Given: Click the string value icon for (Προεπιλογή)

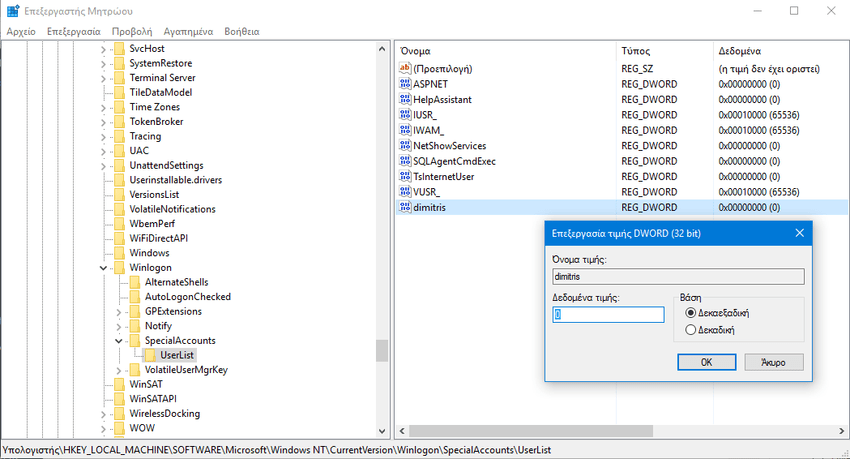Looking at the screenshot, I should [x=405, y=69].
